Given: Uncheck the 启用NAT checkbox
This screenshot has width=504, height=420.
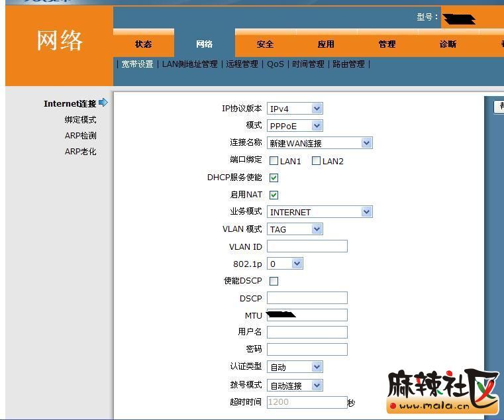Looking at the screenshot, I should 274,195.
